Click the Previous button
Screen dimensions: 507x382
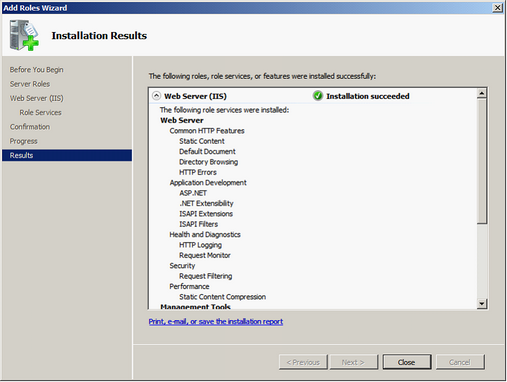303,362
